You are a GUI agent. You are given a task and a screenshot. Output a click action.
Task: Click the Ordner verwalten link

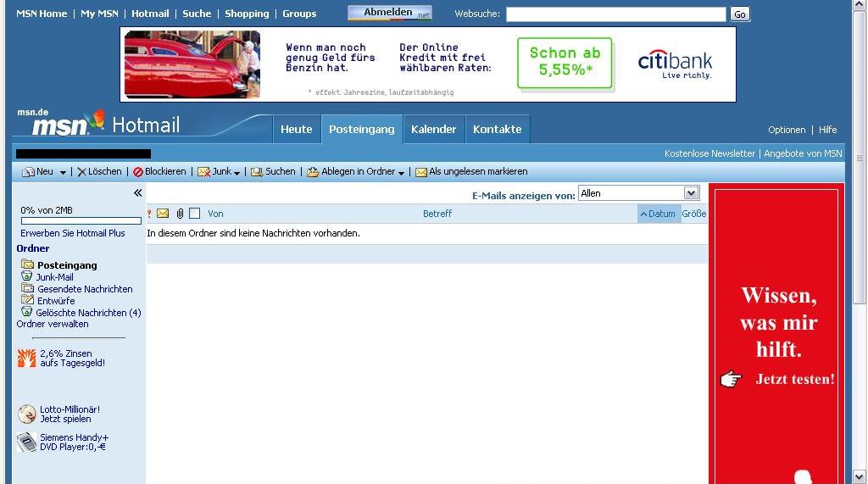tap(52, 324)
